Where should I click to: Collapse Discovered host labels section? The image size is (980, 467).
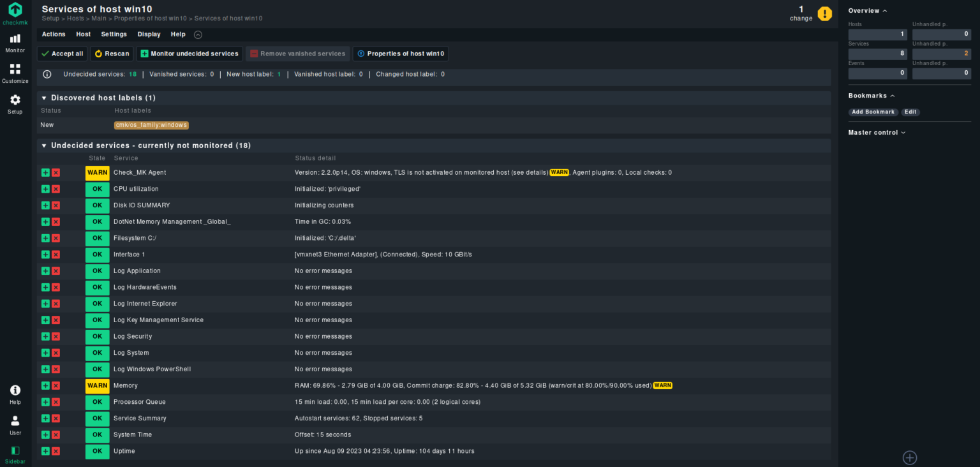[44, 98]
